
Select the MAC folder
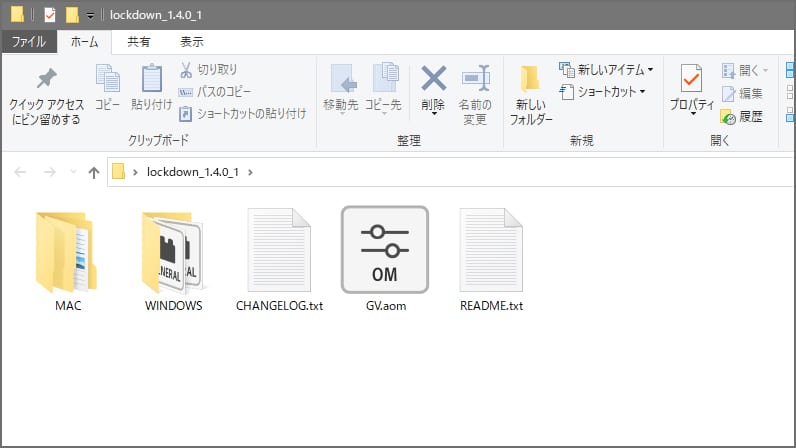click(x=68, y=262)
